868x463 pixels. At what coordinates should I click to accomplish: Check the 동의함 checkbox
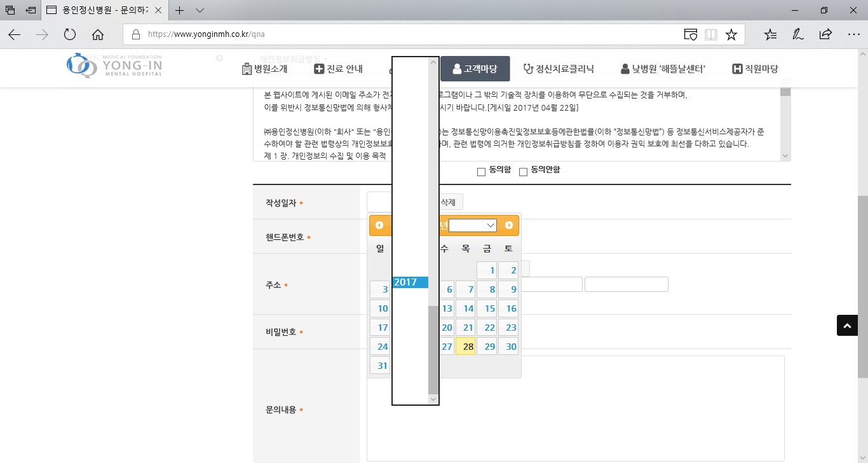[x=482, y=170]
